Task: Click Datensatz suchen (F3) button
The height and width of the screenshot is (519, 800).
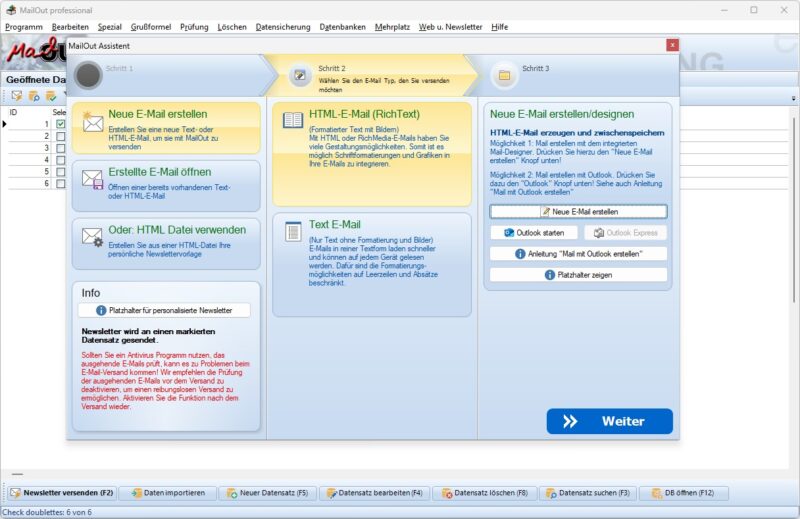Action: tap(588, 493)
